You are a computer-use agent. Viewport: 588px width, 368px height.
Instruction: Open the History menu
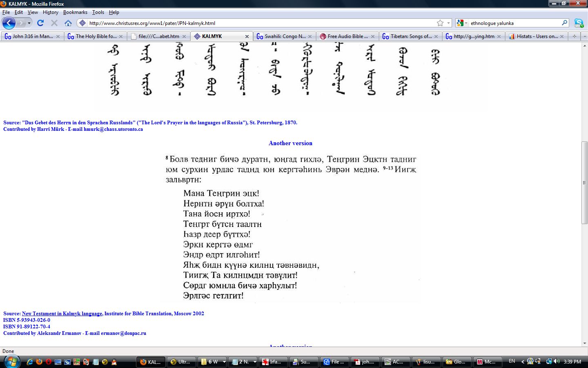[x=51, y=12]
